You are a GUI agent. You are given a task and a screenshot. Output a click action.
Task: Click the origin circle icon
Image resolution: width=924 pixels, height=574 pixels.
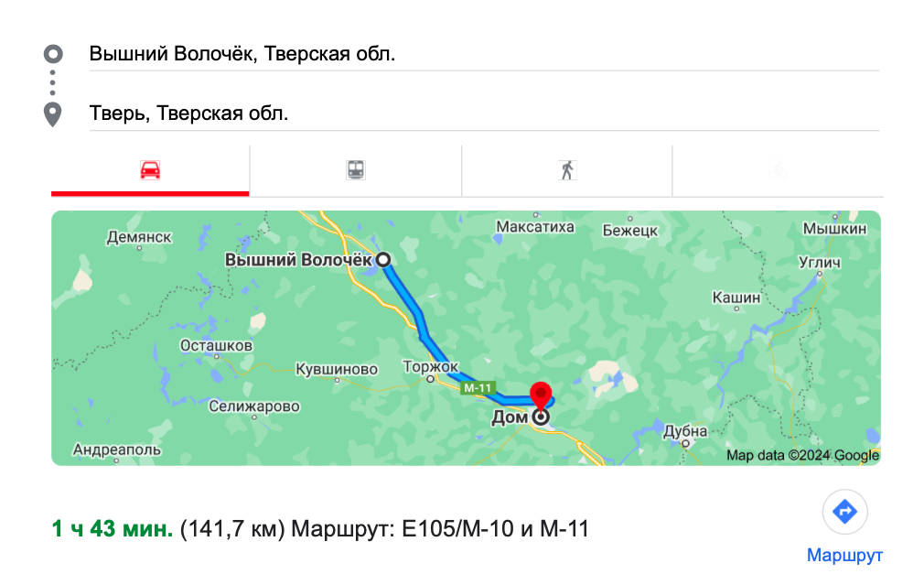[x=53, y=54]
